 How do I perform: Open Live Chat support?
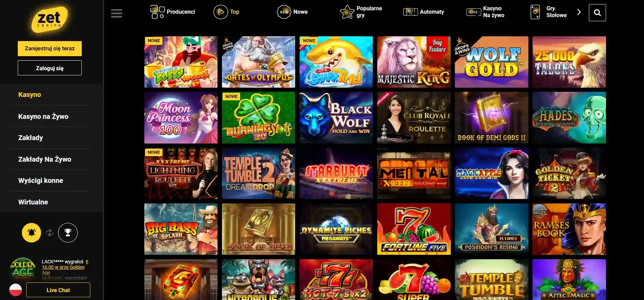pos(58,290)
